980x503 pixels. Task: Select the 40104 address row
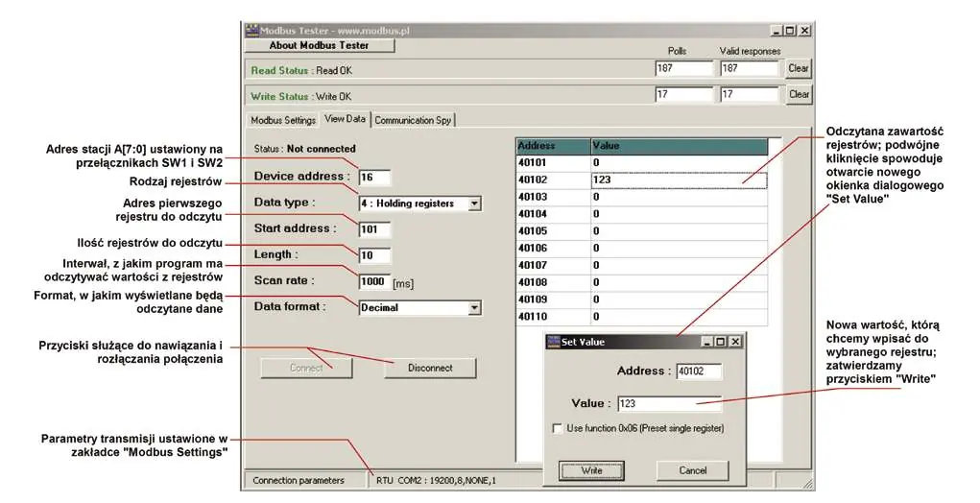[x=553, y=214]
